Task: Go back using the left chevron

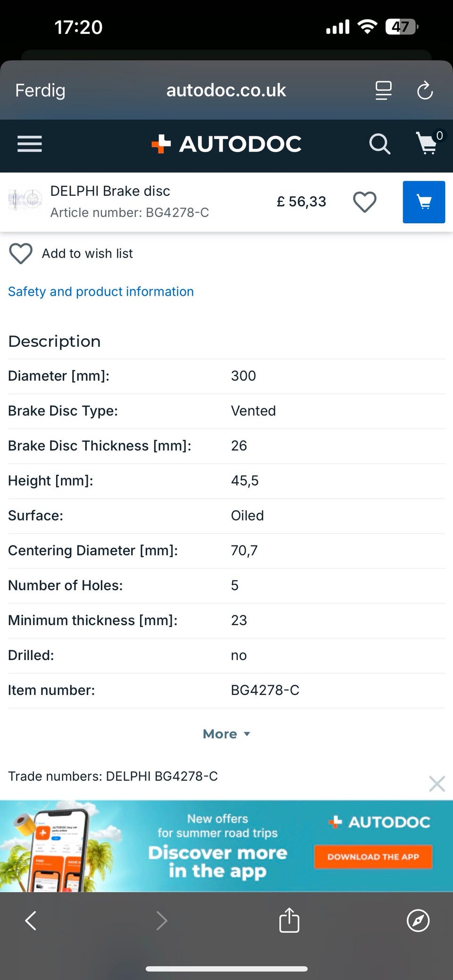Action: pos(31,920)
